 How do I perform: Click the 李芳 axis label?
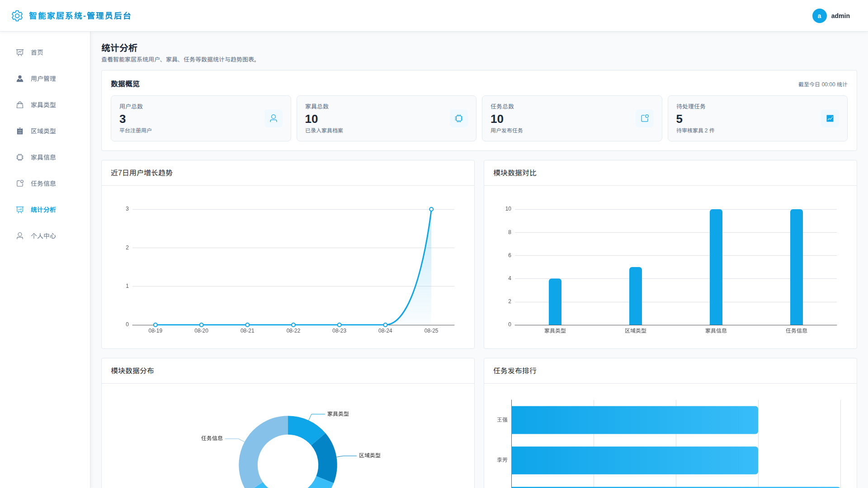point(502,460)
